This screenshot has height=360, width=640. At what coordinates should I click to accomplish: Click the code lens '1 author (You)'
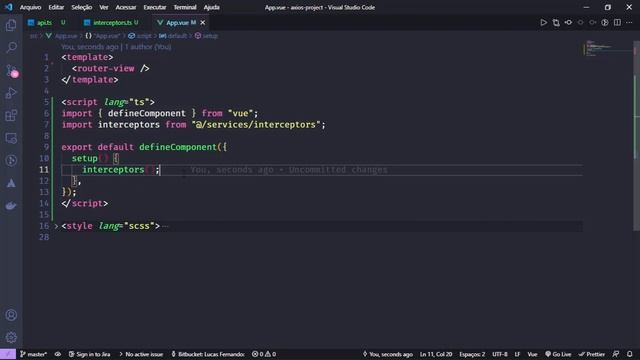[x=148, y=47]
